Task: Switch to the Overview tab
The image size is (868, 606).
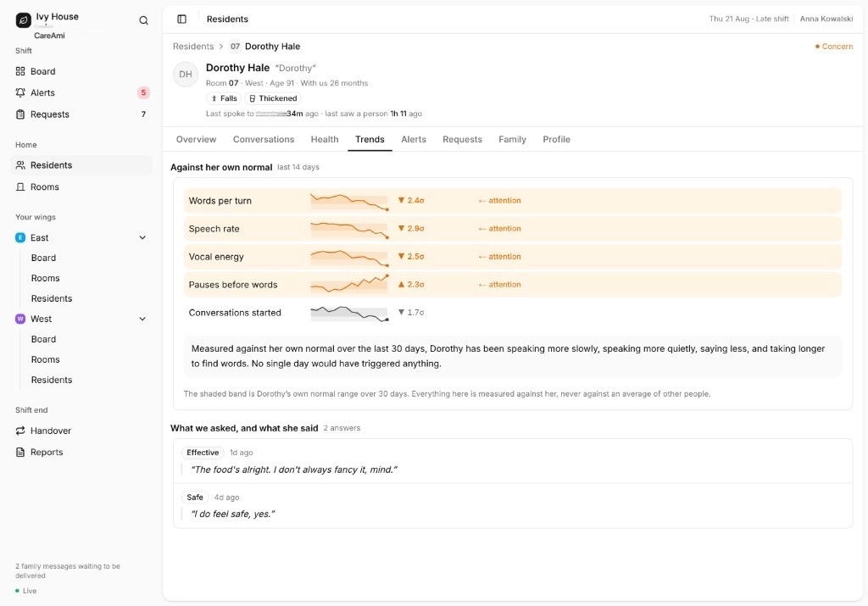Action: coord(196,140)
